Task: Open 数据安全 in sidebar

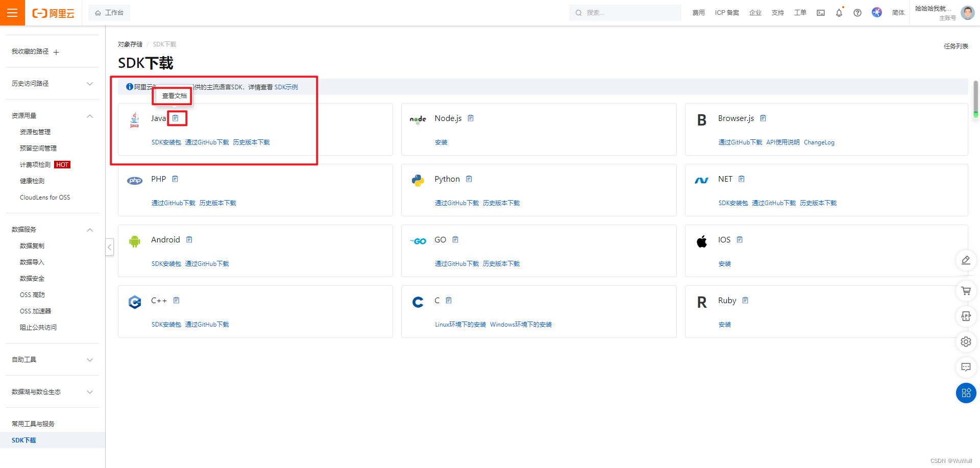Action: point(32,279)
